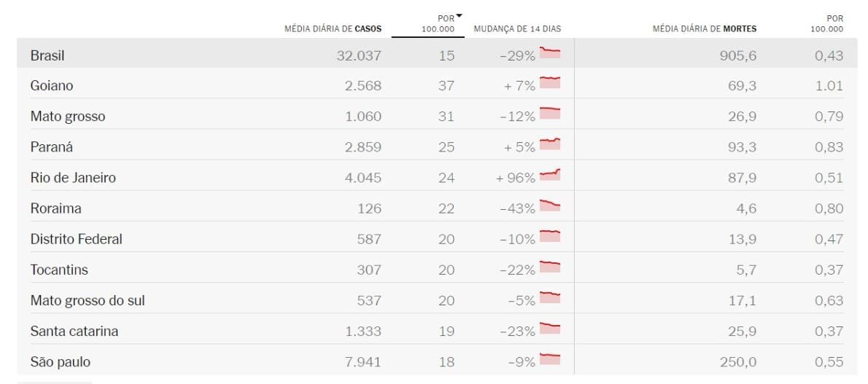This screenshot has height=384, width=868.
Task: Sort by Média Diária de Casos column
Action: click(333, 29)
